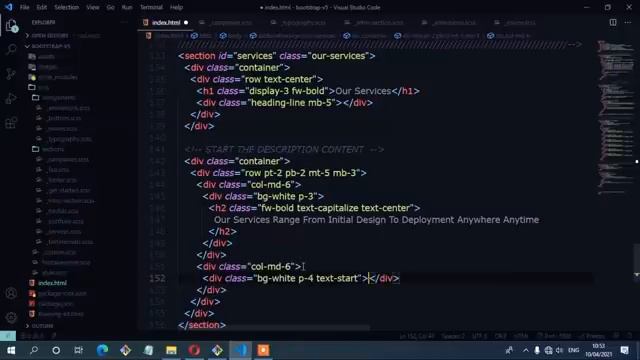The width and height of the screenshot is (640, 360).
Task: Click line number 152 in the gutter
Action: point(157,278)
